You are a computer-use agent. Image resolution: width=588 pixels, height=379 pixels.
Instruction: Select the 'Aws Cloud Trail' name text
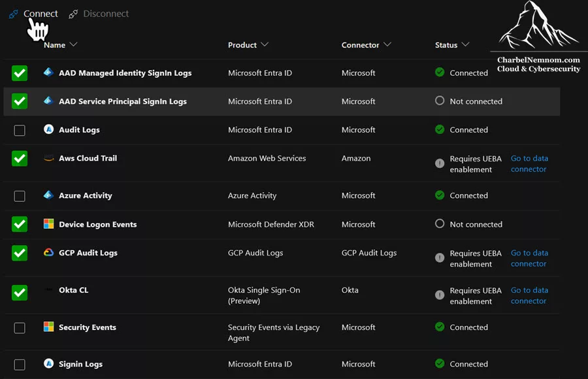click(88, 158)
